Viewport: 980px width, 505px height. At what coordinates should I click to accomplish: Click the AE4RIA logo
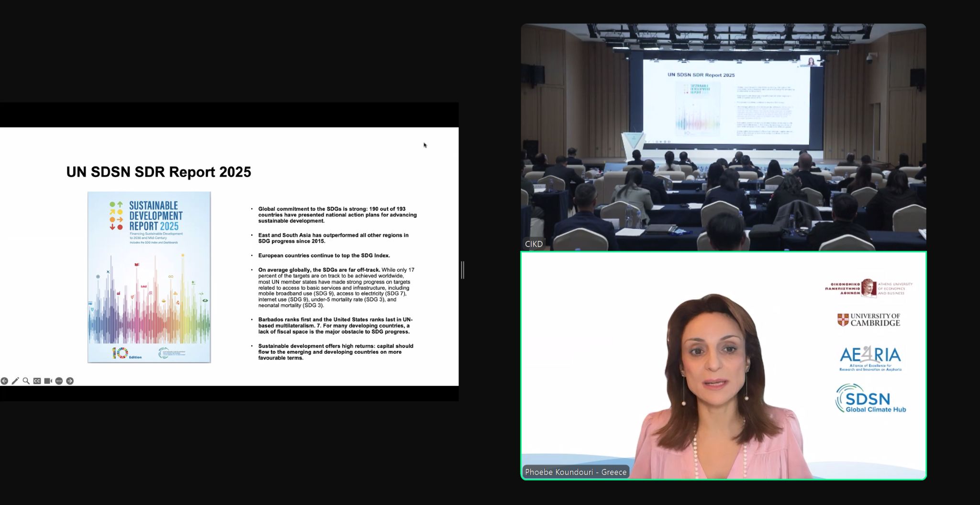click(x=870, y=359)
